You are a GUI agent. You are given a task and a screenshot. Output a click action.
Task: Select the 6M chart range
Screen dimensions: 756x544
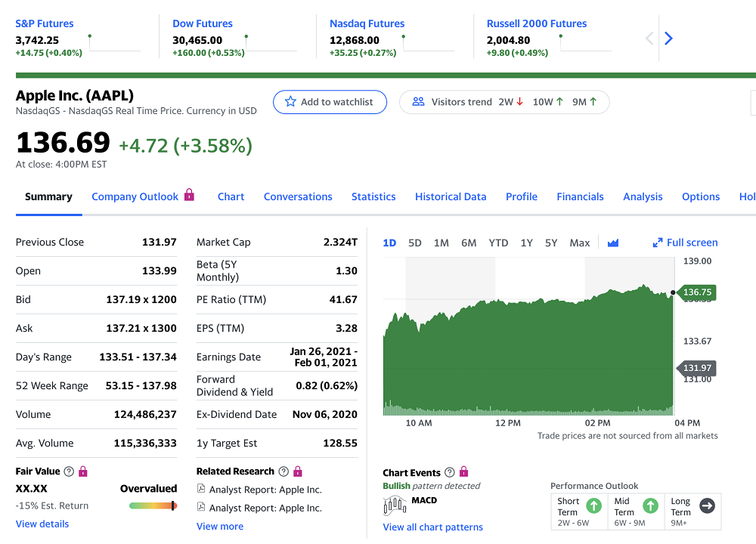469,243
